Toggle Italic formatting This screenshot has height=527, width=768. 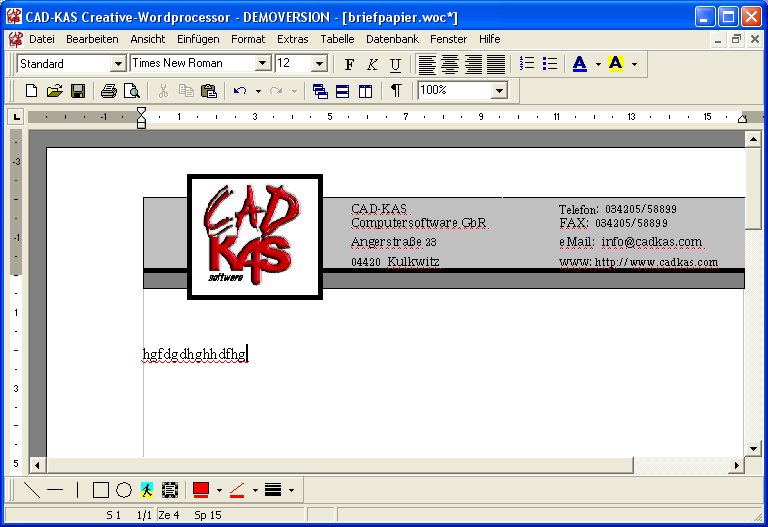tap(372, 64)
